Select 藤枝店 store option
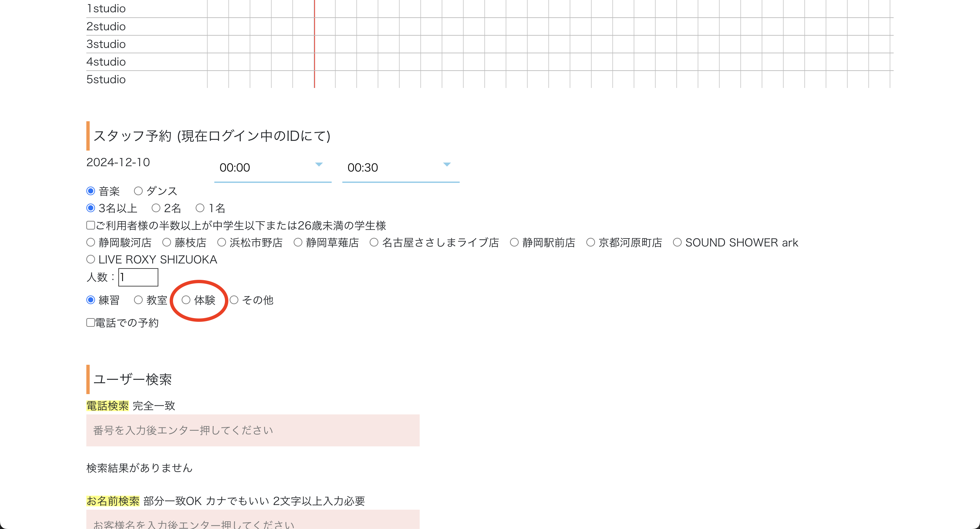The image size is (980, 529). point(167,242)
